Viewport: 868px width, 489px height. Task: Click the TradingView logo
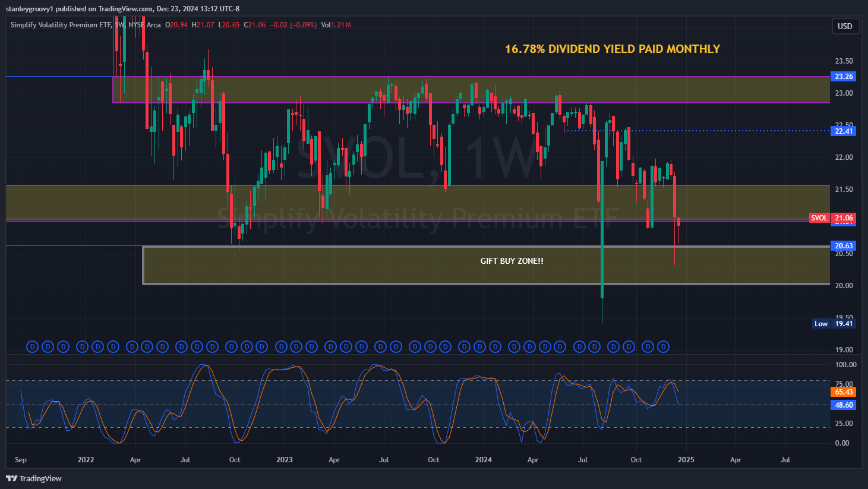point(34,478)
